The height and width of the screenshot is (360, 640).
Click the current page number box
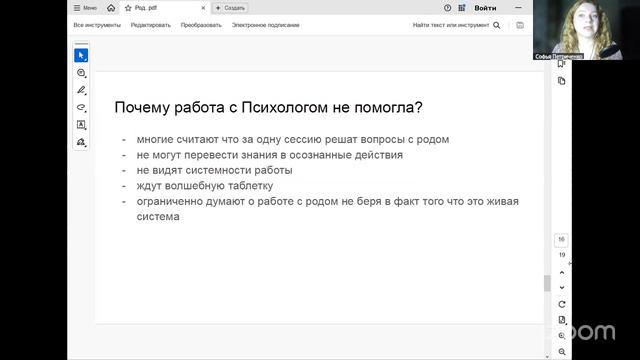pos(562,240)
